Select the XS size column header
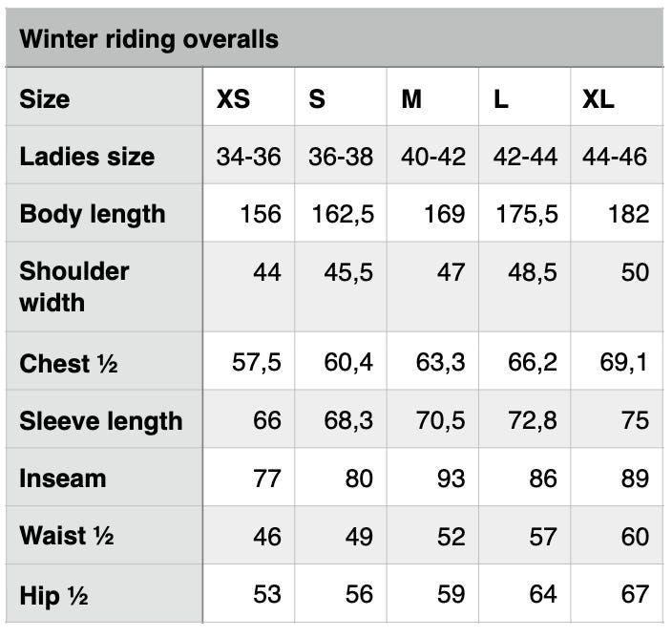 [x=233, y=99]
